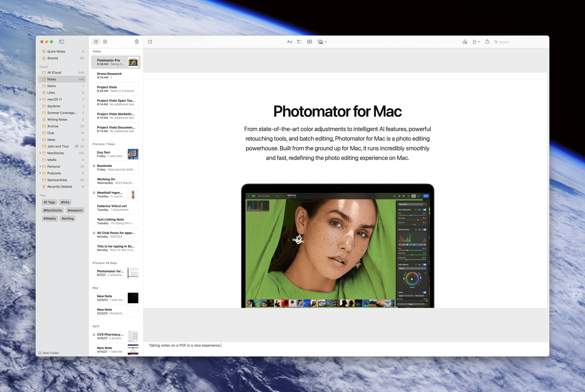Open the lock note dropdown
The height and width of the screenshot is (392, 585).
476,42
